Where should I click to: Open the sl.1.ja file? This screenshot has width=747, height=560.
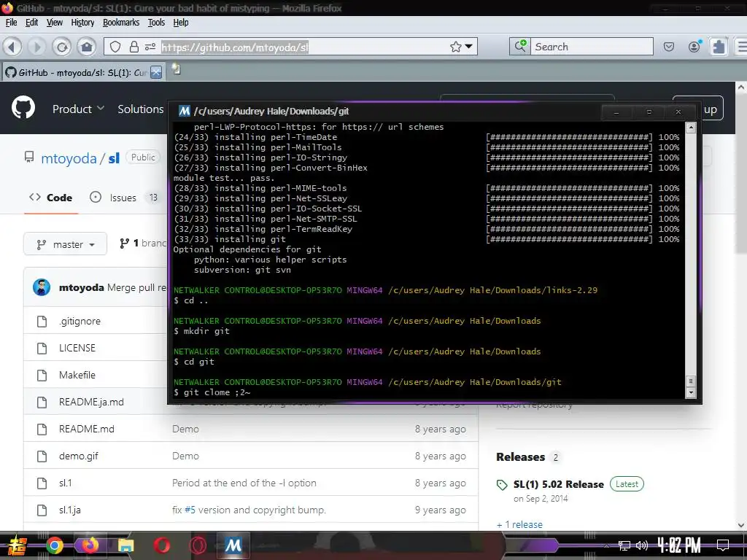69,510
